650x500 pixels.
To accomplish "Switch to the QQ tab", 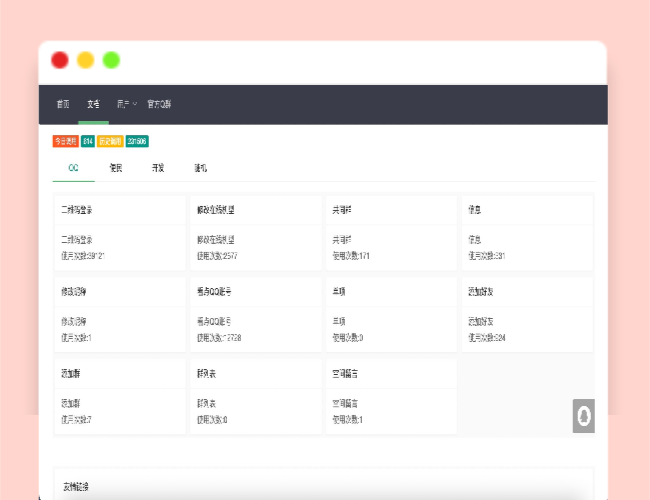I will [73, 168].
